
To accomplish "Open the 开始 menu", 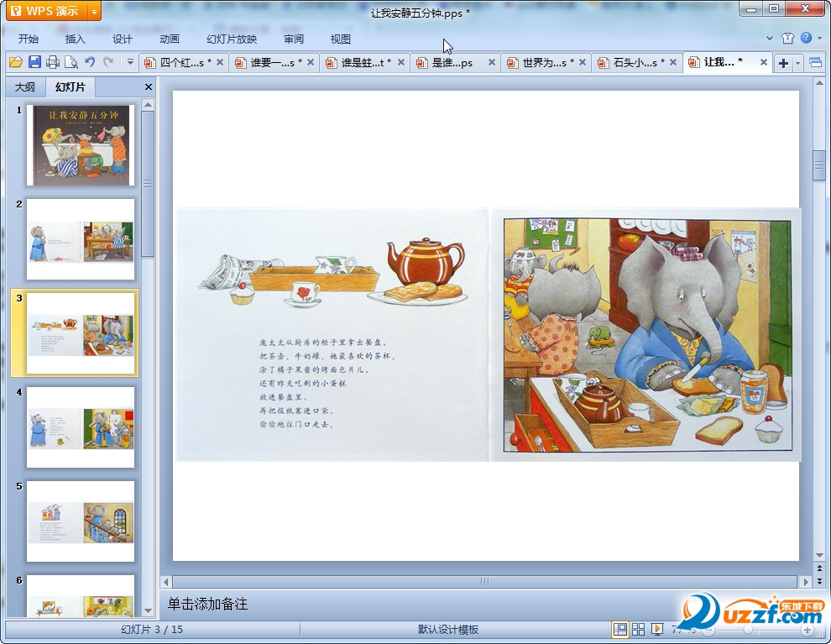I will pos(28,39).
